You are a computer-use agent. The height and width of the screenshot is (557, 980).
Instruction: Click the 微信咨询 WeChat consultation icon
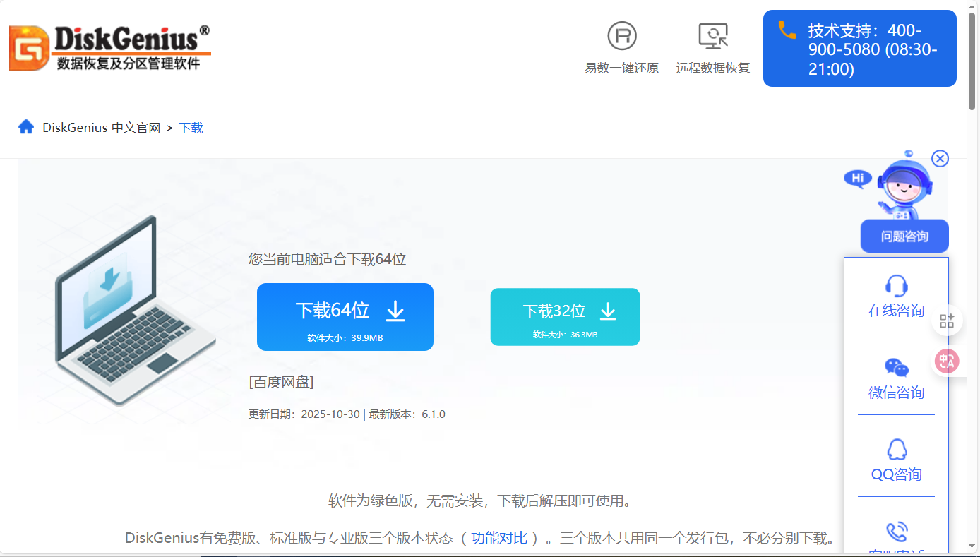[896, 367]
